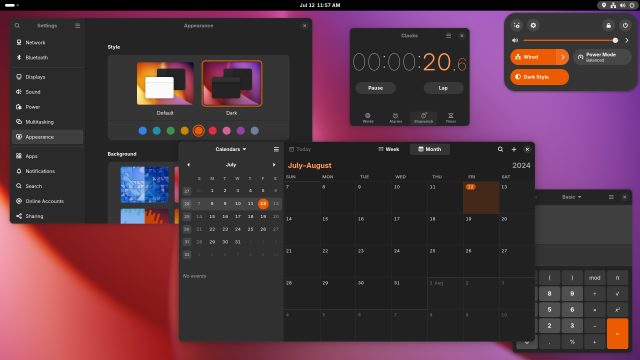The image size is (640, 360).
Task: Select the red accent color
Action: point(213,131)
